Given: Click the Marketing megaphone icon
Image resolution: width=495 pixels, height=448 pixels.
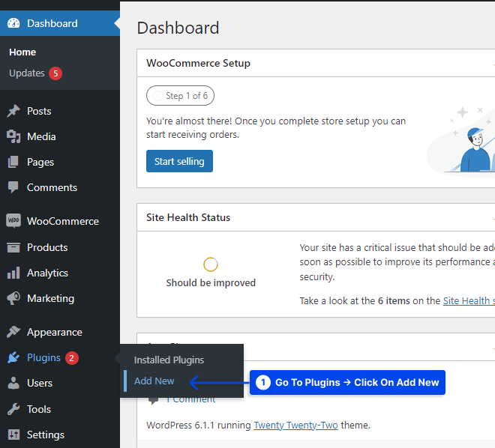Looking at the screenshot, I should (13, 298).
